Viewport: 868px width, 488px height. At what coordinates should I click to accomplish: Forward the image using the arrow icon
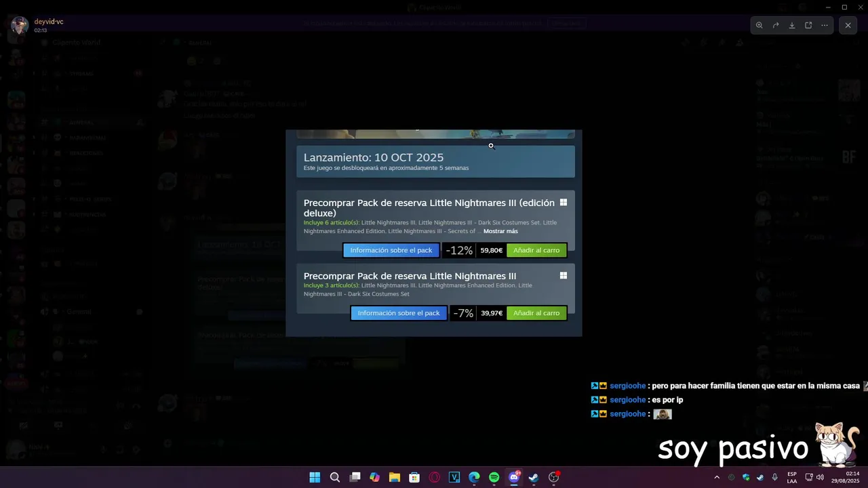pos(776,25)
